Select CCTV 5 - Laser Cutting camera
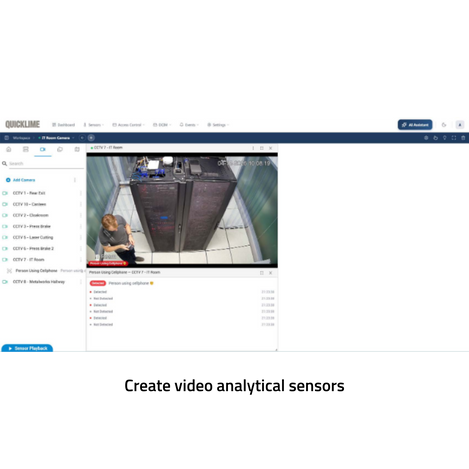The height and width of the screenshot is (469, 469). (33, 237)
